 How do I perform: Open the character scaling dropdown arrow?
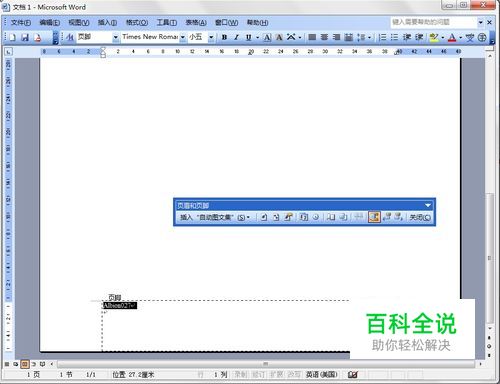pos(300,37)
